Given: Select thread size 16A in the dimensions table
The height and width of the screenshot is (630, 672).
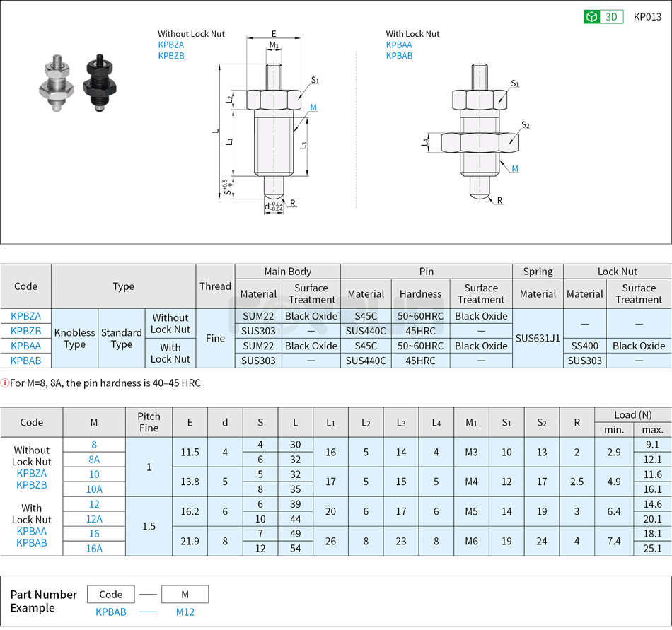Looking at the screenshot, I should coord(93,549).
